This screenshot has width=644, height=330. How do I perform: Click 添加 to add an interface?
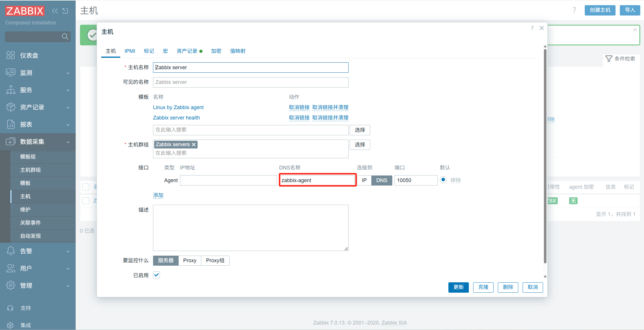point(158,195)
